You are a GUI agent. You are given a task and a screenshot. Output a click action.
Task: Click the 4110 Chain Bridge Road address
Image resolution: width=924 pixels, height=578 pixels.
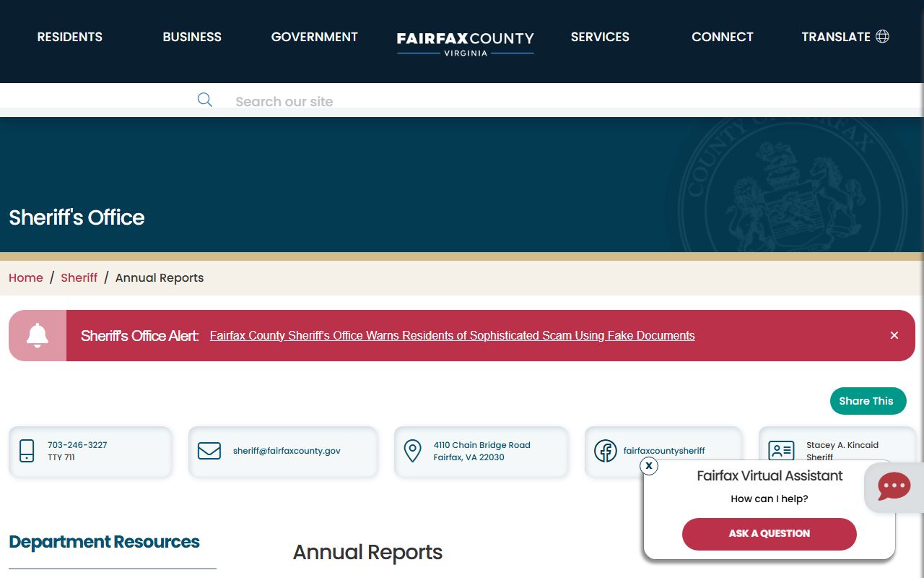click(x=482, y=451)
